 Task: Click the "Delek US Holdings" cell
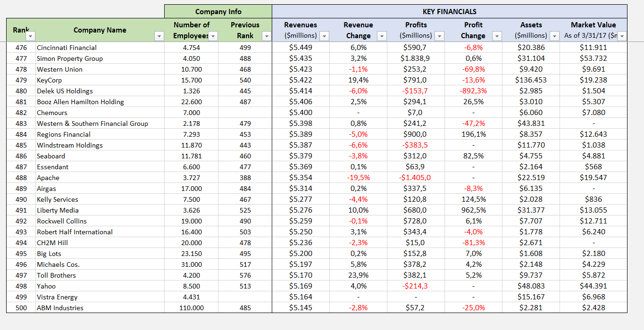click(100, 91)
